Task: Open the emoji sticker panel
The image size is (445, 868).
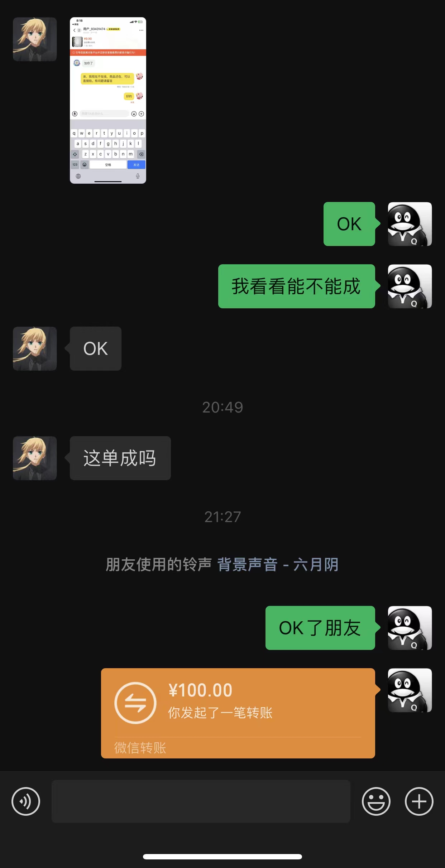Action: click(376, 801)
